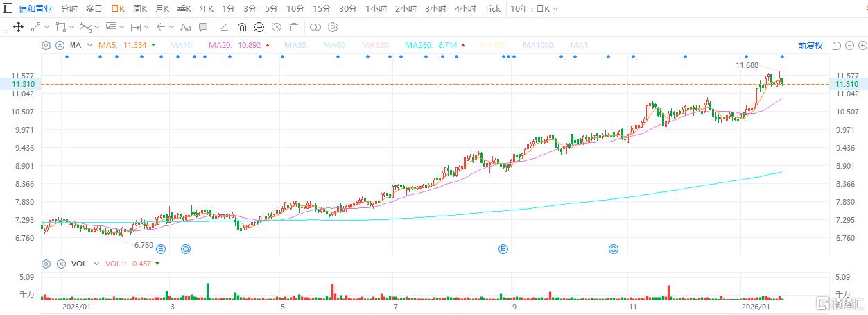Viewport: 868px width, 315px height.
Task: Toggle the overlay compare circles icon
Action: [x=315, y=27]
